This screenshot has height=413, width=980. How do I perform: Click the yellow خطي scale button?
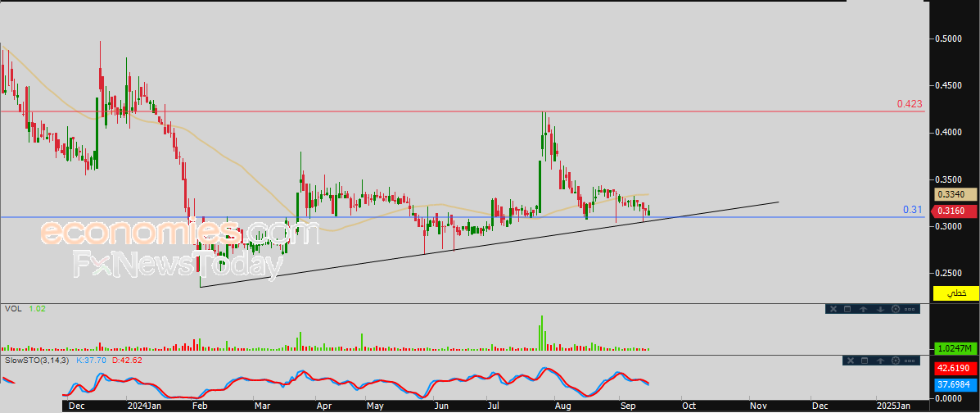click(x=955, y=293)
